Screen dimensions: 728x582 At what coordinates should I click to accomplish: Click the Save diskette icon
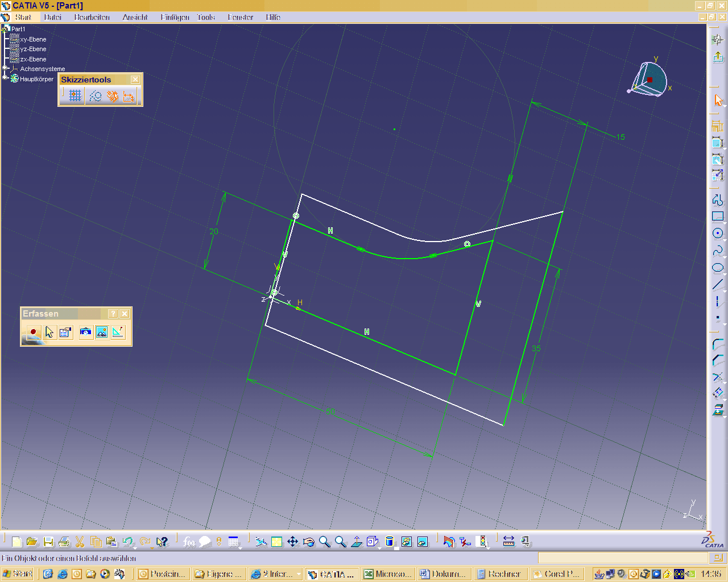(48, 542)
